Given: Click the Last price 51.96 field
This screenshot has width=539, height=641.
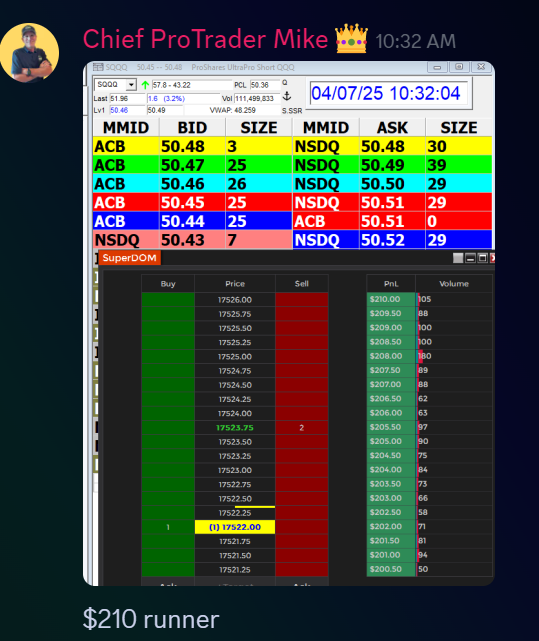Looking at the screenshot, I should coord(127,99).
